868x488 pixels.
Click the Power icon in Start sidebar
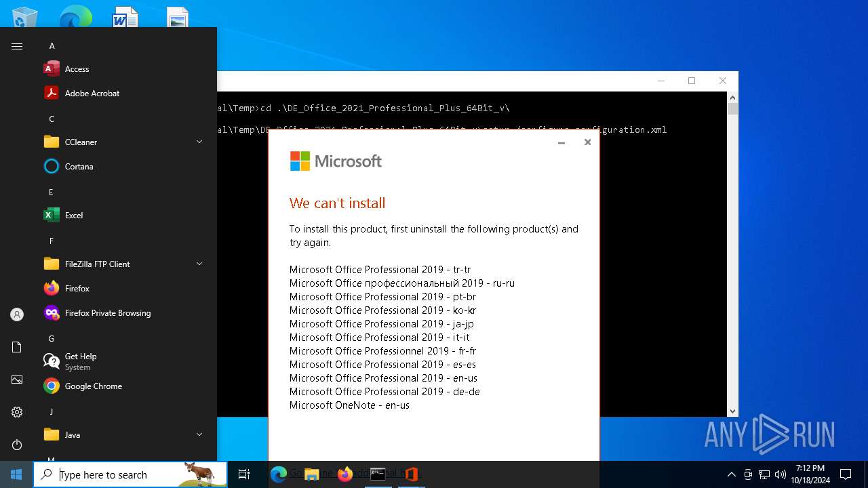(x=17, y=445)
